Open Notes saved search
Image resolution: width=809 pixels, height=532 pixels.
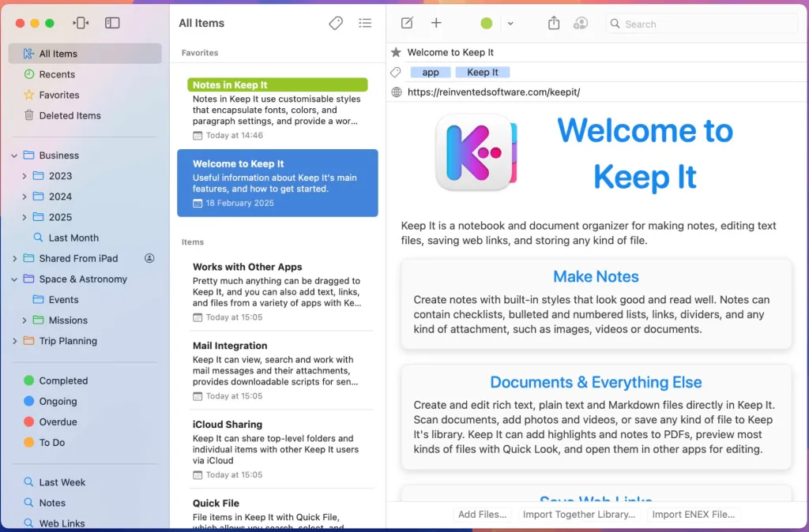[x=85, y=503]
